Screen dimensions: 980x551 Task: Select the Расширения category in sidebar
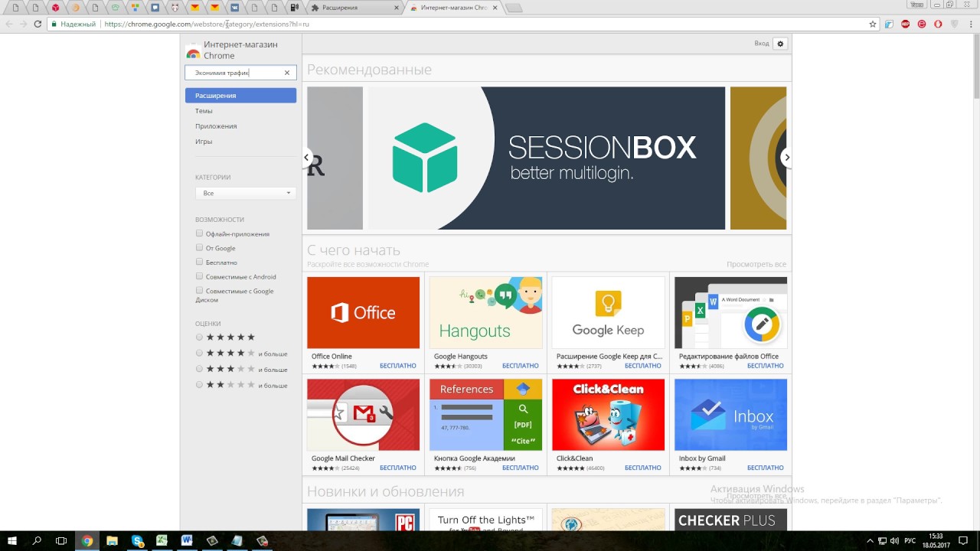[x=240, y=96]
